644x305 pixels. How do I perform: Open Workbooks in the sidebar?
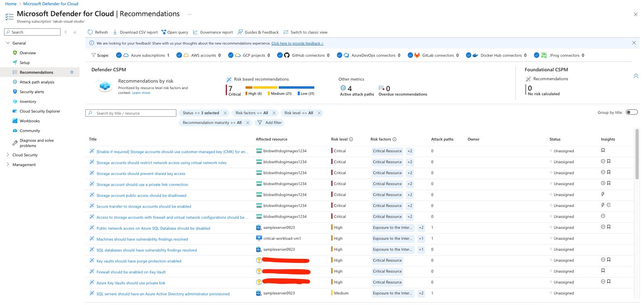click(30, 121)
